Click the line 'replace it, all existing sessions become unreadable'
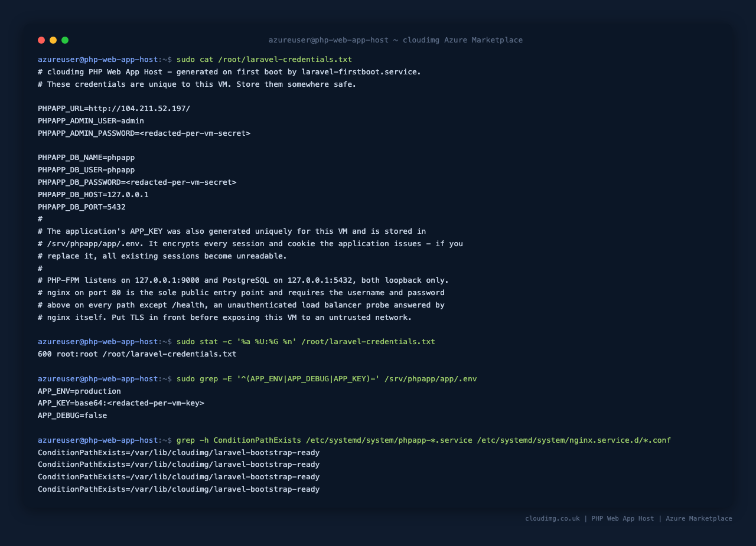This screenshot has width=756, height=546. pos(162,256)
